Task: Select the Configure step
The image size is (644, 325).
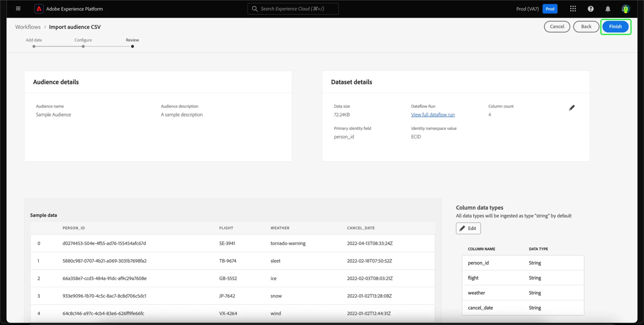Action: click(83, 46)
